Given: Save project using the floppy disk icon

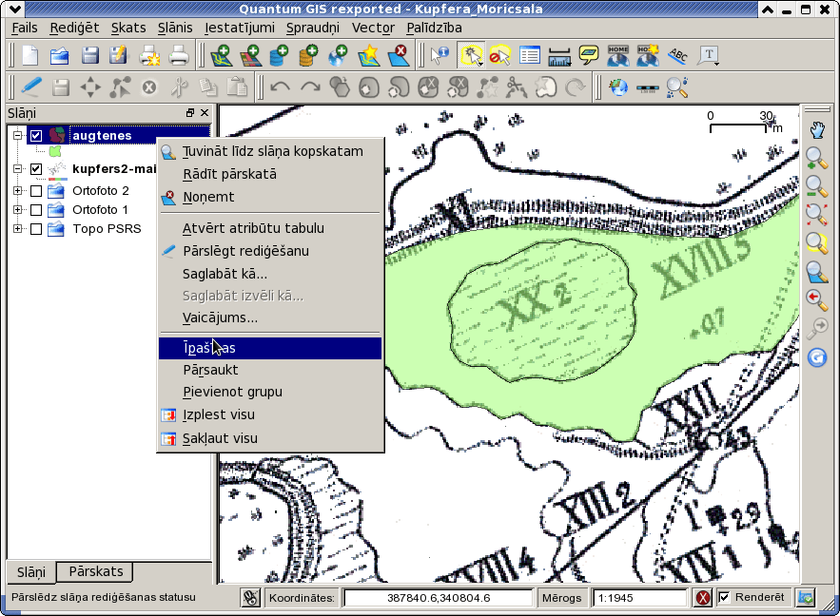Looking at the screenshot, I should pos(89,55).
